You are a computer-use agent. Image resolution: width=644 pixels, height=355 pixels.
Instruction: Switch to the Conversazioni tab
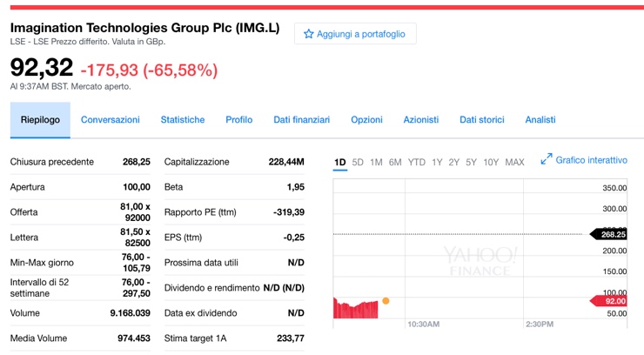pos(110,120)
